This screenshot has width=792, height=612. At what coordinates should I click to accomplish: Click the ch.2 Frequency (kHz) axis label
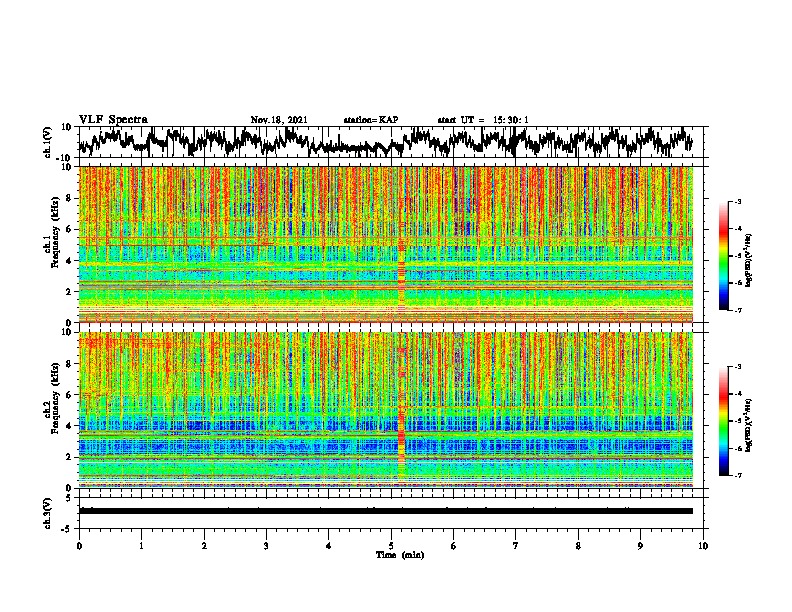tap(51, 398)
